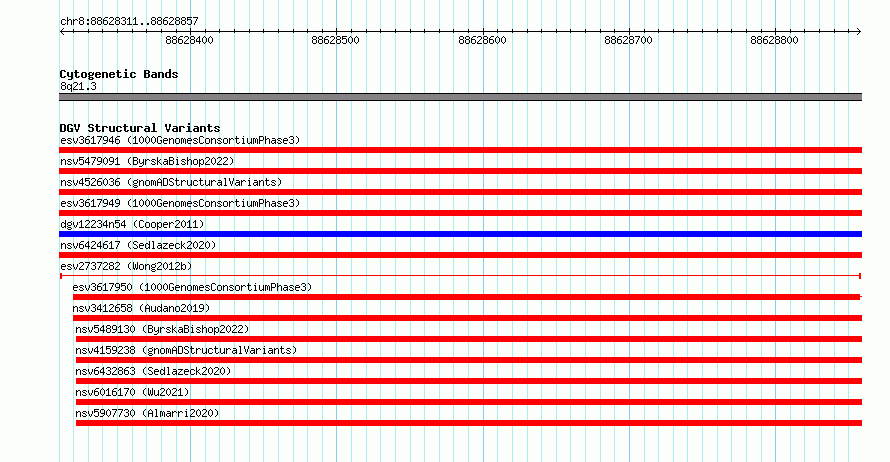The width and height of the screenshot is (890, 462).
Task: Click the red bar under esv3617950
Action: 467,297
